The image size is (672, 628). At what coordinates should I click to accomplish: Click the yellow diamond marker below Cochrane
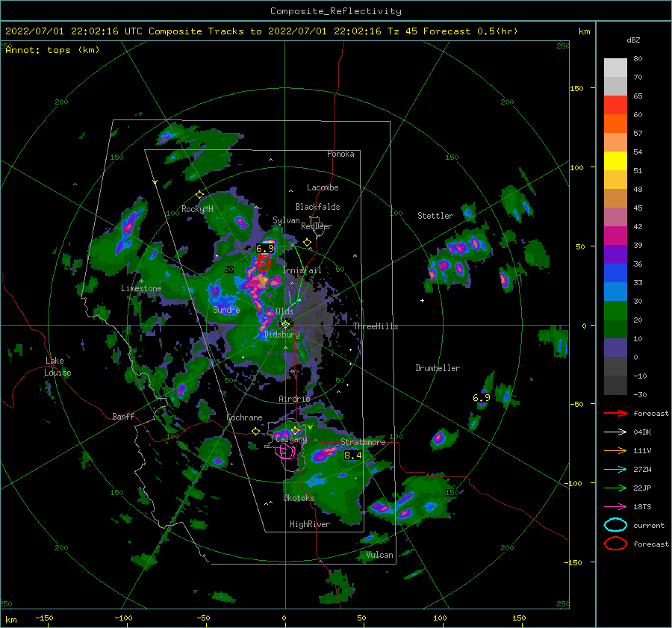point(256,432)
